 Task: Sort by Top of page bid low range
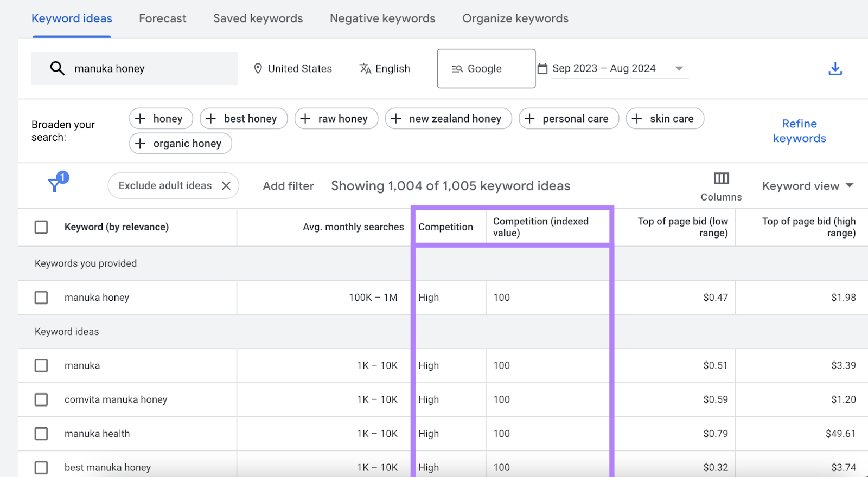683,227
